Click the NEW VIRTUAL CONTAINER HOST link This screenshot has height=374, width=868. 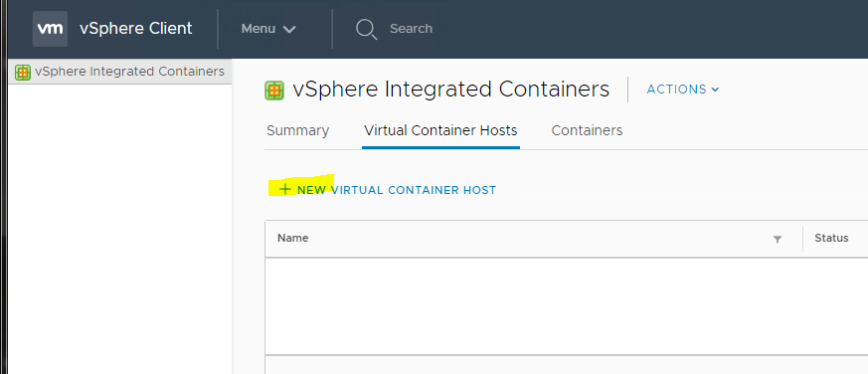pyautogui.click(x=388, y=190)
